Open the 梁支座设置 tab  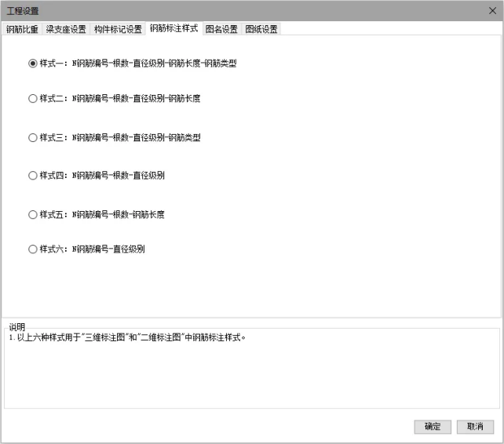pyautogui.click(x=65, y=29)
